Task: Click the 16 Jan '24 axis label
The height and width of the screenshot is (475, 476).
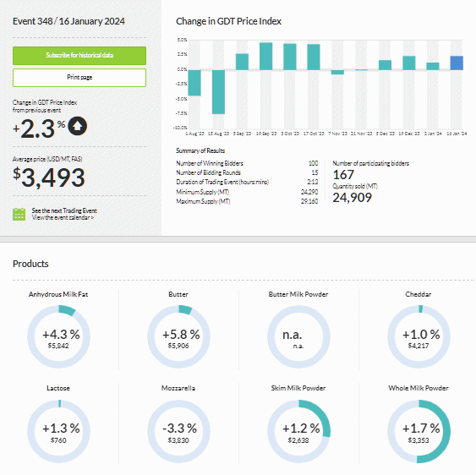Action: click(x=457, y=134)
